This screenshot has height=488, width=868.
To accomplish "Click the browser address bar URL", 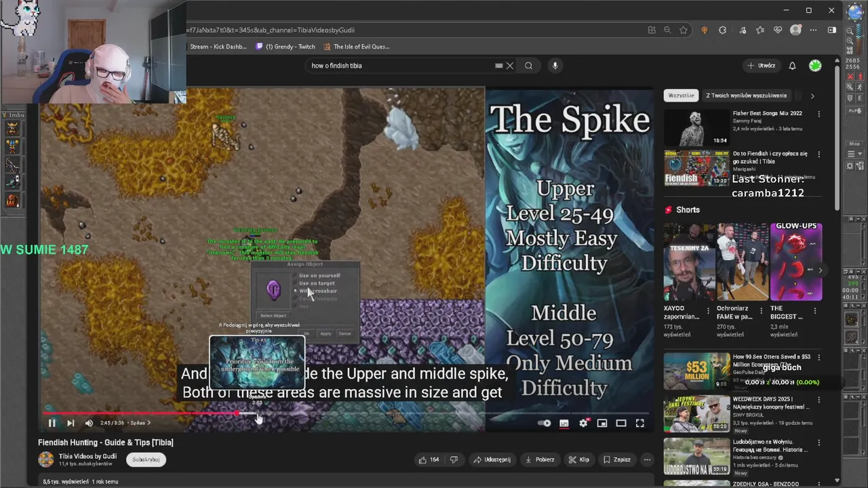I will point(271,30).
